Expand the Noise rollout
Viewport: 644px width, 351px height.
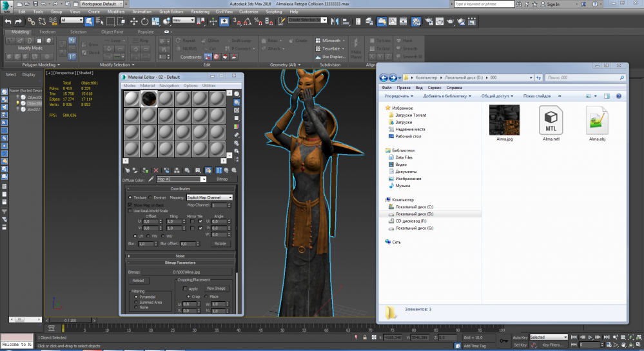pos(181,256)
